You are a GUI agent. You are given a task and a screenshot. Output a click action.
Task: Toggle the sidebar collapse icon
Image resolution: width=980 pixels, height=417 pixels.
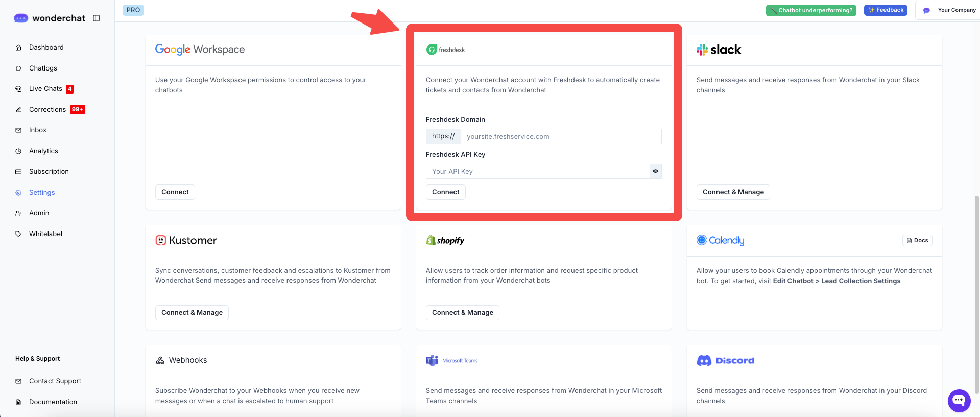[96, 18]
